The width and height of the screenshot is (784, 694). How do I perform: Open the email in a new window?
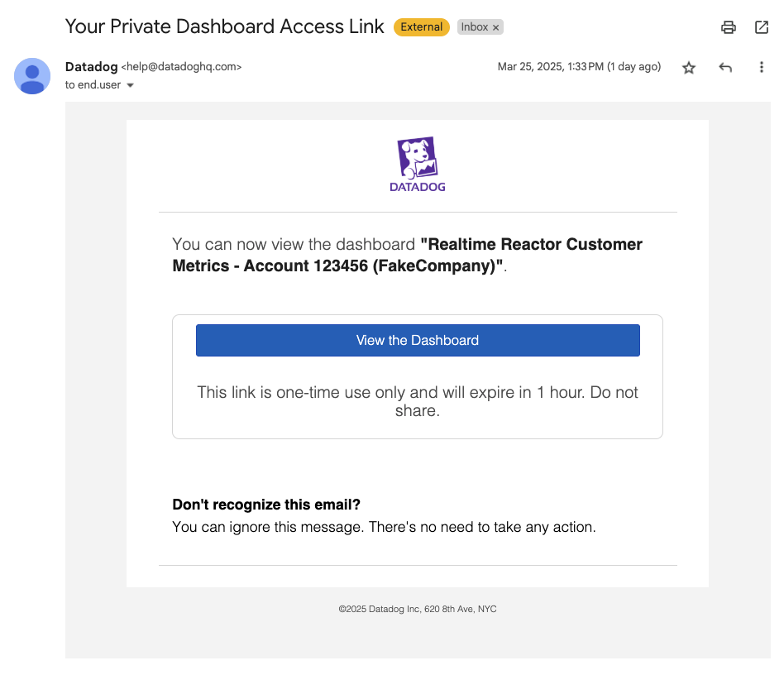point(762,27)
